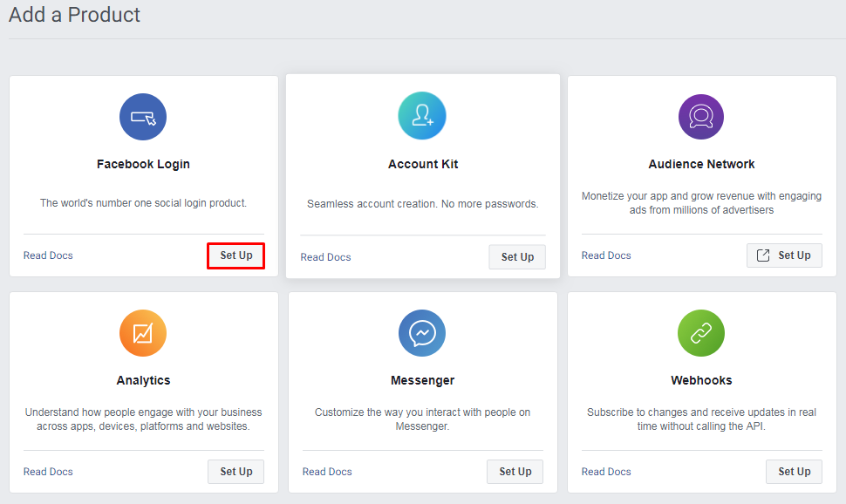
Task: Set up the Account Kit product
Action: (517, 257)
